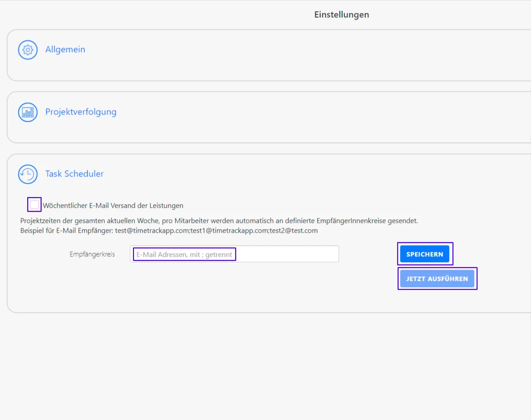Click the Empfängerkreis email input field
Image resolution: width=531 pixels, height=420 pixels.
234,254
